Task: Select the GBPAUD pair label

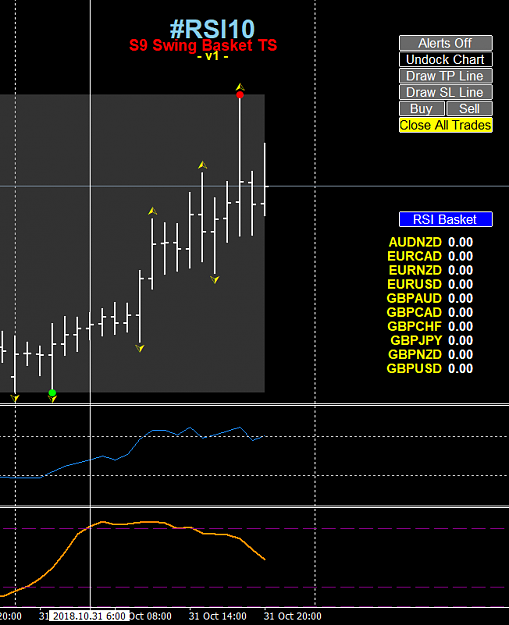Action: pos(414,298)
